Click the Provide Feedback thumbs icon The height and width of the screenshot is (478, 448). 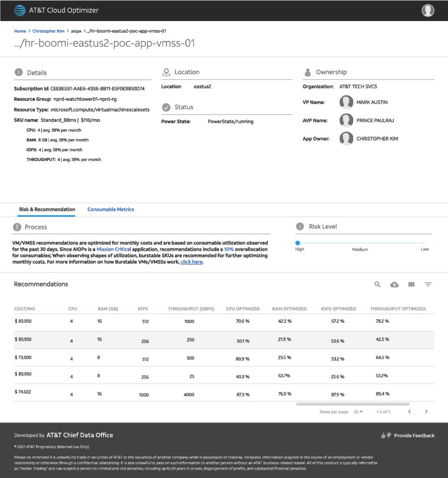pyautogui.click(x=385, y=435)
